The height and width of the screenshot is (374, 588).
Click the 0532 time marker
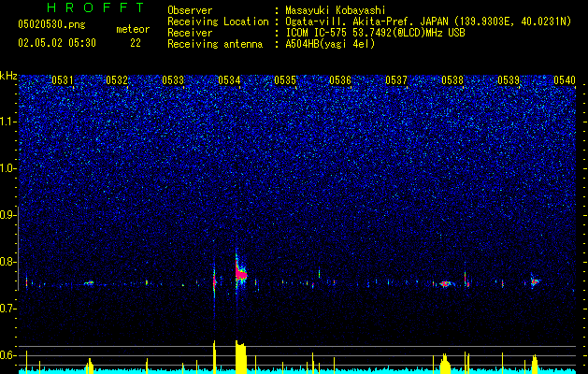click(117, 79)
